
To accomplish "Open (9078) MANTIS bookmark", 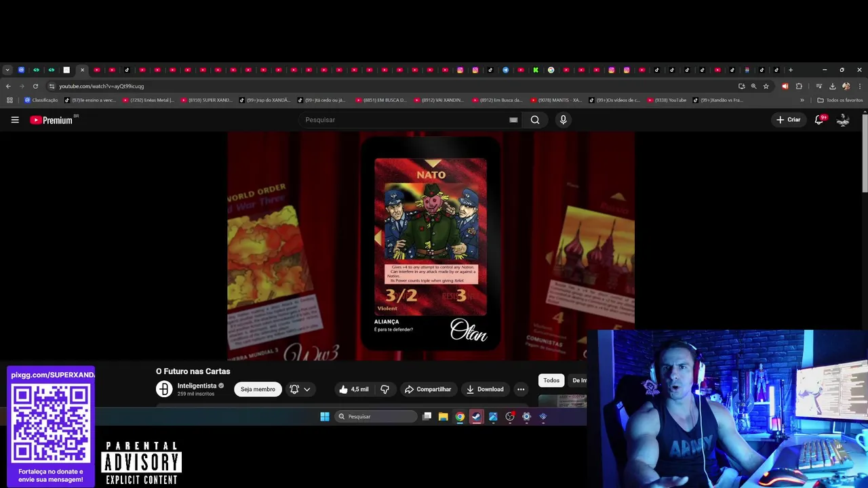I will (556, 100).
